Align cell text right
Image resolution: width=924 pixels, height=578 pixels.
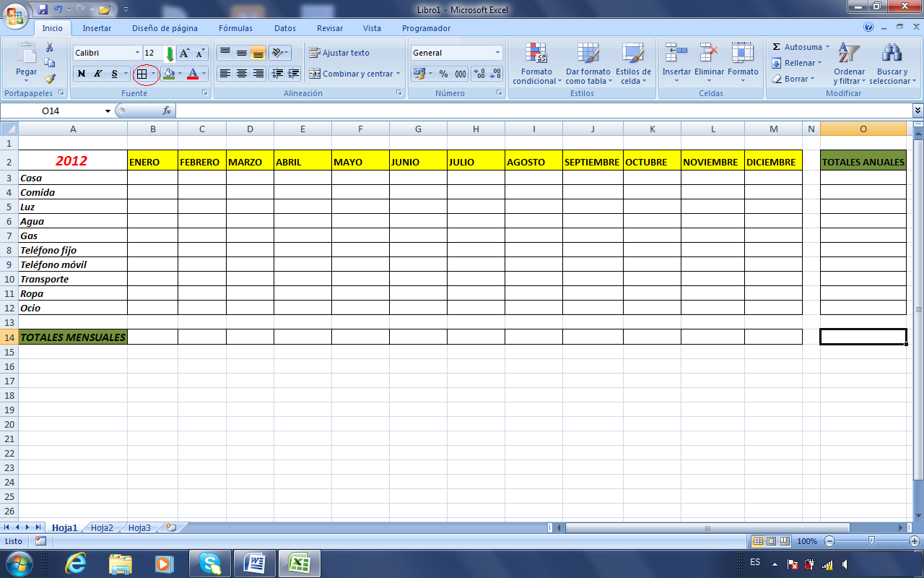[x=258, y=74]
